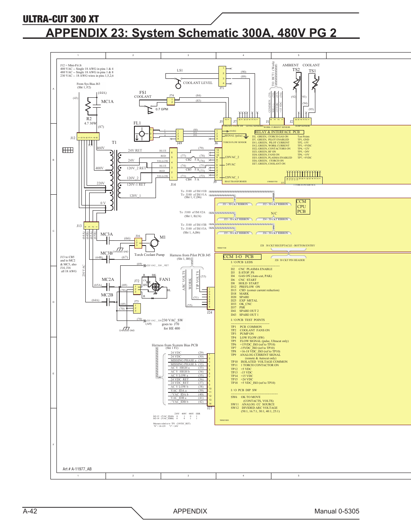
Task: Click the 'MISSING PHASE a' signal row
Action: click(187, 361)
